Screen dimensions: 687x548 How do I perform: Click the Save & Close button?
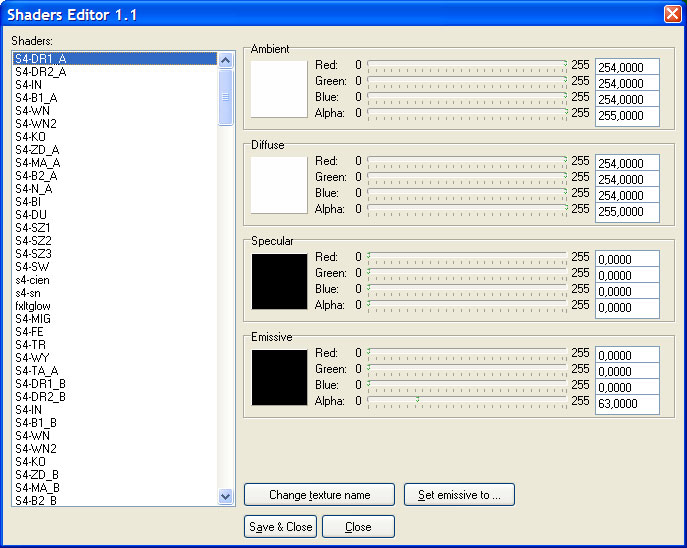tap(278, 527)
